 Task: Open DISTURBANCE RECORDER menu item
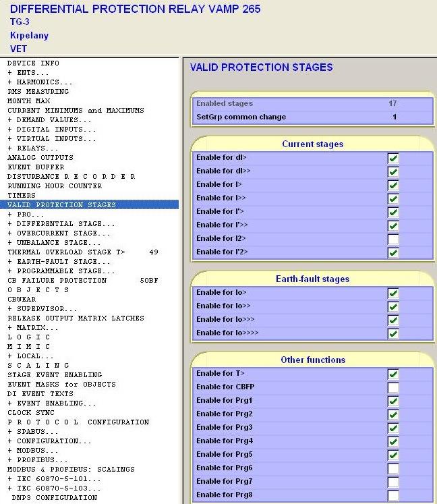(71, 177)
